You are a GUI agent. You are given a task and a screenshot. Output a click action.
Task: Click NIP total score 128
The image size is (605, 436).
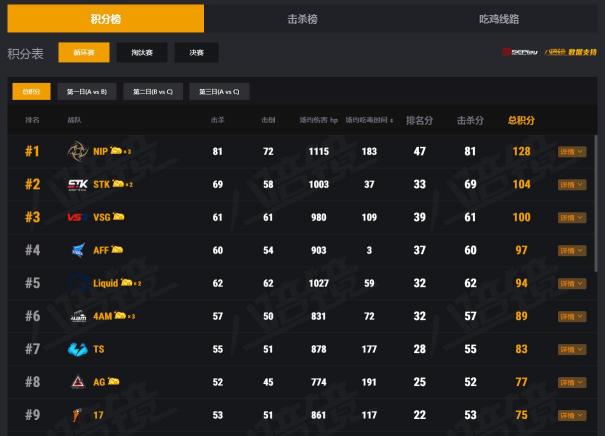tap(521, 151)
